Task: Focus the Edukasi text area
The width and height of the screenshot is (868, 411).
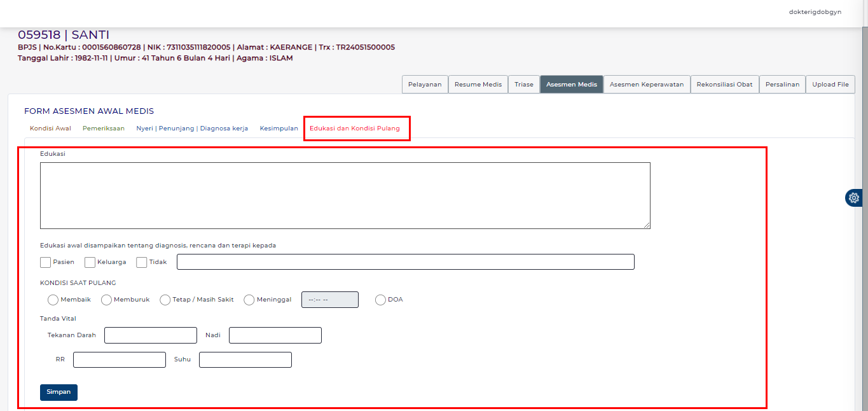Action: pyautogui.click(x=345, y=195)
